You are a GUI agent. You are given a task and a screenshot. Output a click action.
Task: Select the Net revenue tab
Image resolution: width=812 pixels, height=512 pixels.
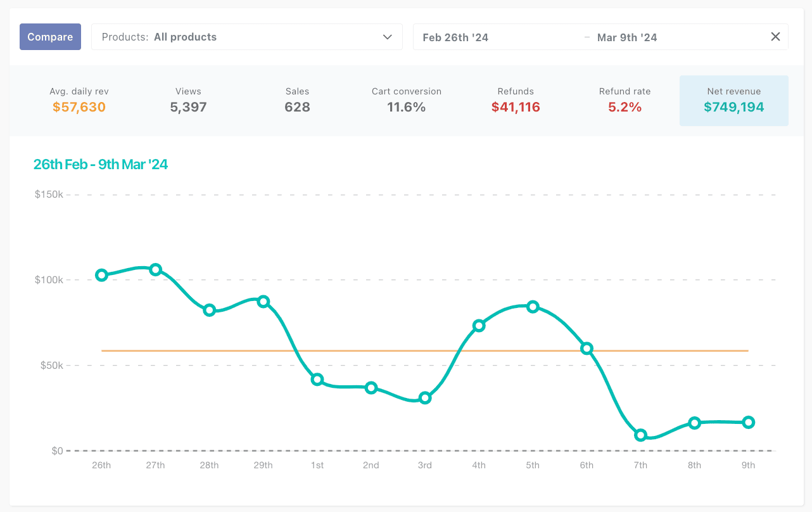(x=733, y=101)
